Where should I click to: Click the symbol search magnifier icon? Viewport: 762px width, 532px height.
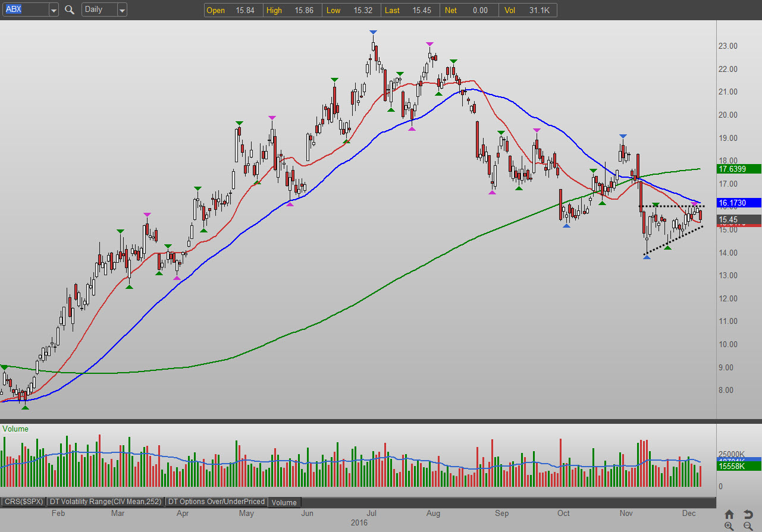click(x=70, y=10)
